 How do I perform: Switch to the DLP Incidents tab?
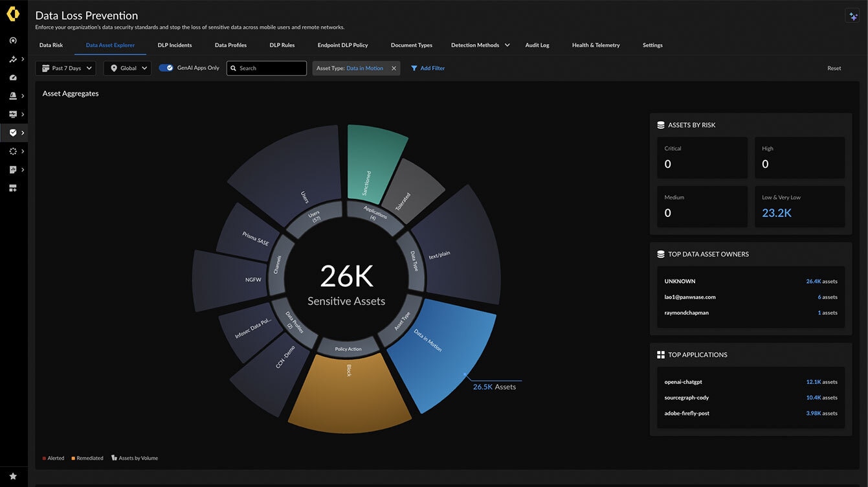175,45
